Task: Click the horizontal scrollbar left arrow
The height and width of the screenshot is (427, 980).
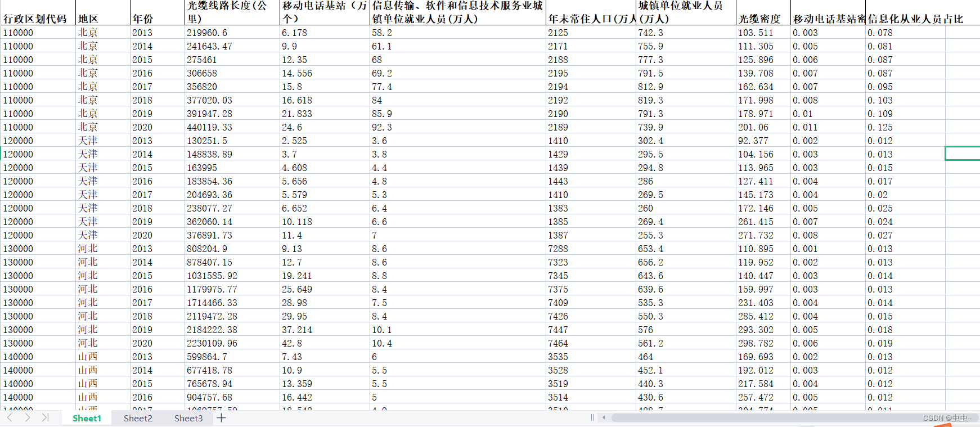Action: [x=604, y=417]
